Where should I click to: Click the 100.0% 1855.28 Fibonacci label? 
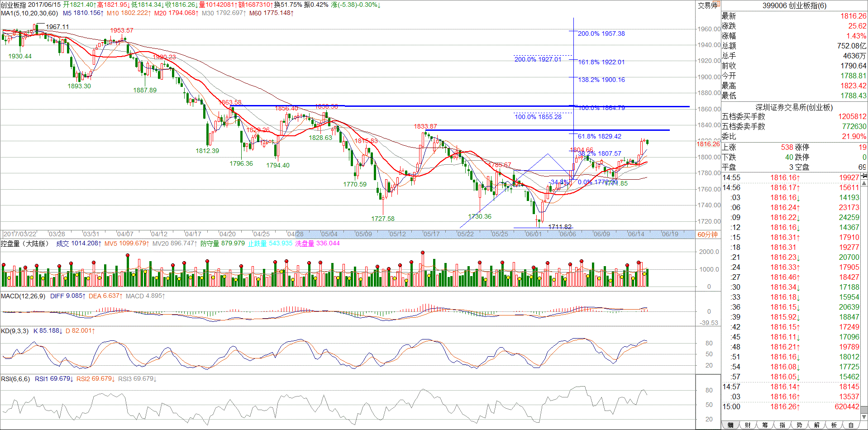(x=538, y=117)
